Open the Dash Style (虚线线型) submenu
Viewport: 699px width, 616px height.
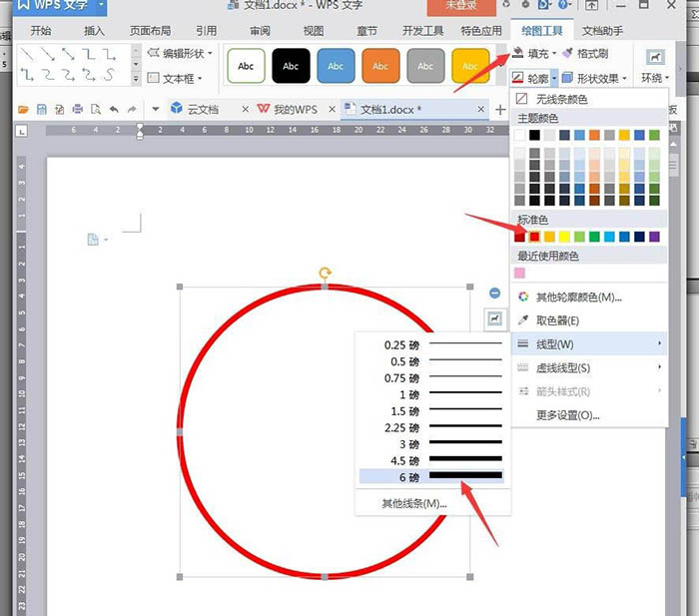click(x=588, y=367)
